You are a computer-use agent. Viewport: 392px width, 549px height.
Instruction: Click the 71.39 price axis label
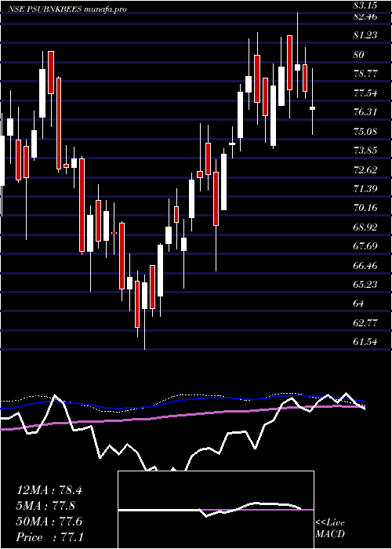coord(366,189)
